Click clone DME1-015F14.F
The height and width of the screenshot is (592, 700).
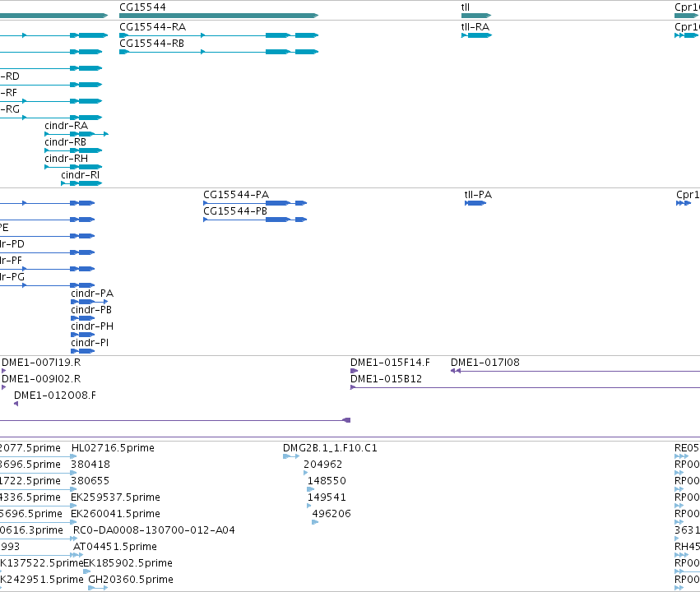(x=354, y=371)
